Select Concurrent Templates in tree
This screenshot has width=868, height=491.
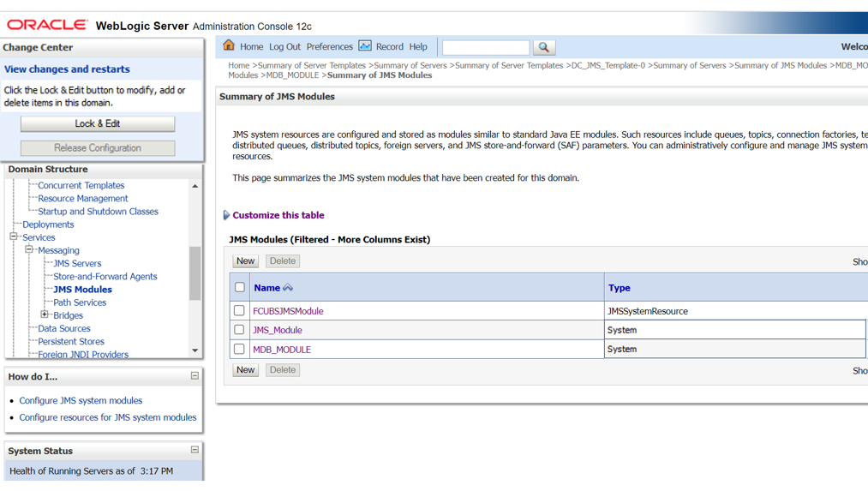81,185
